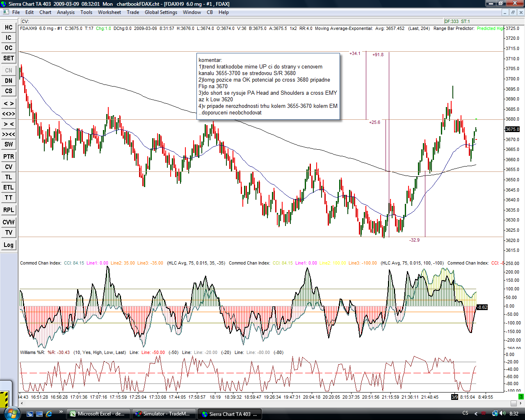Open the Analysis menu
The width and height of the screenshot is (525, 420).
[x=66, y=12]
